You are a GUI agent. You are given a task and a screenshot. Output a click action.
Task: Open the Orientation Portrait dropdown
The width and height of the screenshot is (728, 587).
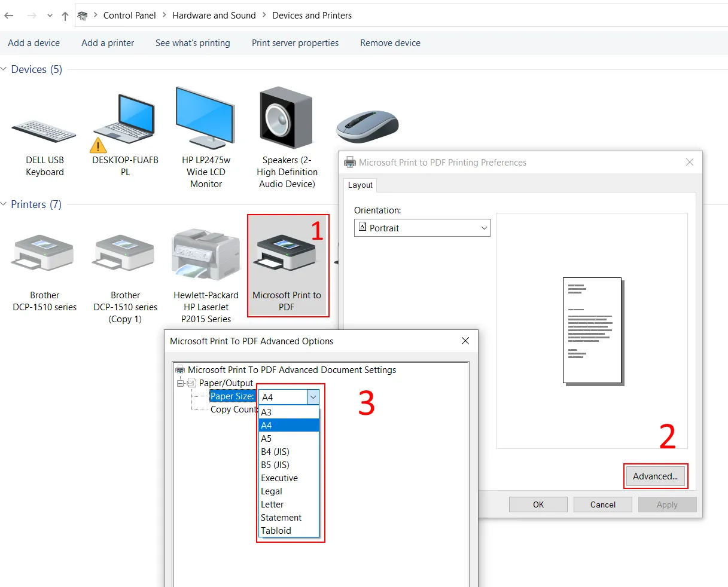(x=422, y=228)
